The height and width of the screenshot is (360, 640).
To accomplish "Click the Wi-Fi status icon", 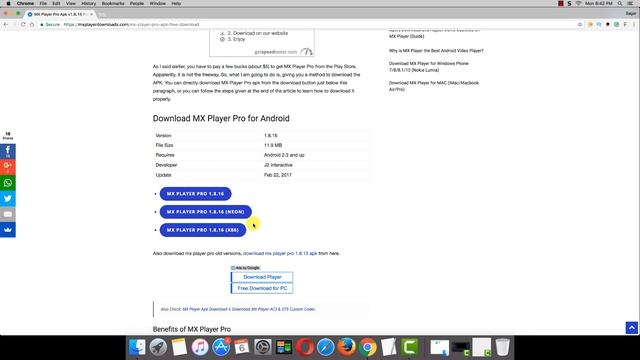I will (x=578, y=3).
